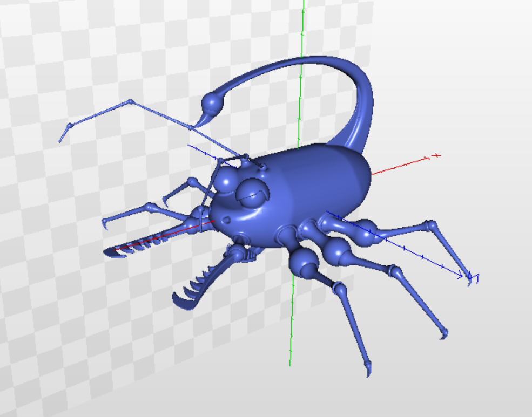Click the x label on the red axis

(x=437, y=155)
